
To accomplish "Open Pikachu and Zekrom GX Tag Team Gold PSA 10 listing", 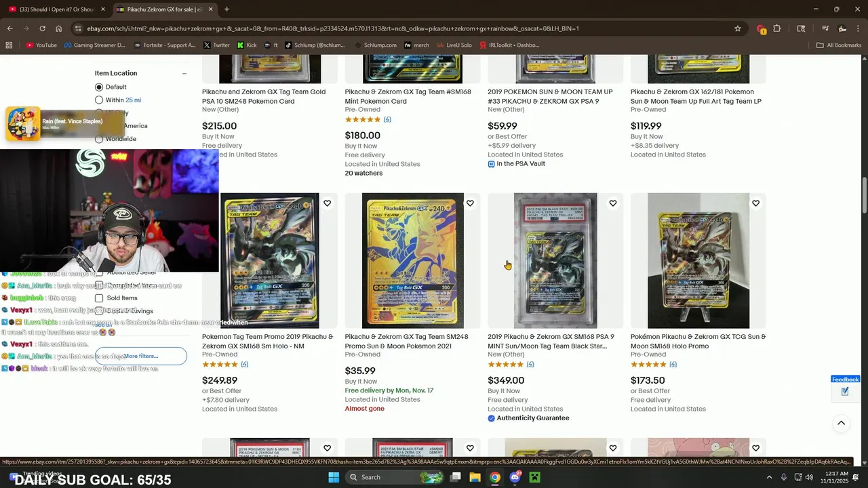I will (264, 96).
